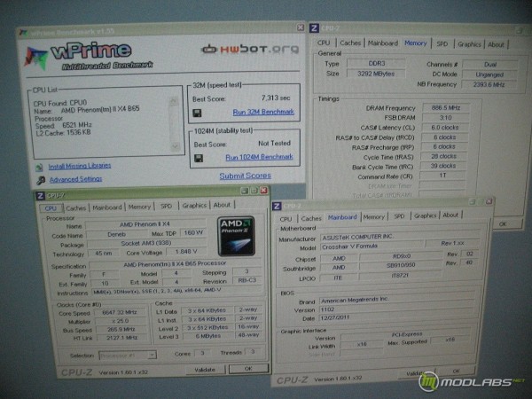532x399 pixels.
Task: Click the Core Speed value field
Action: [x=120, y=312]
